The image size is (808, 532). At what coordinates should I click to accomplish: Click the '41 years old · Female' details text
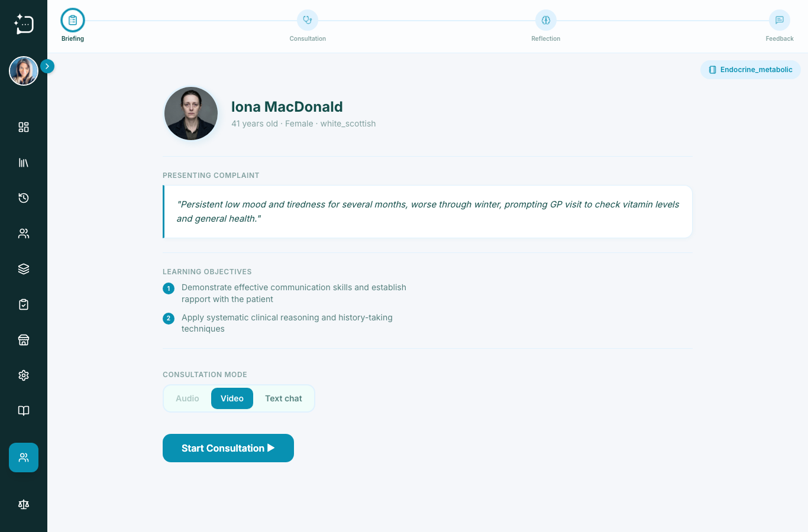click(272, 124)
